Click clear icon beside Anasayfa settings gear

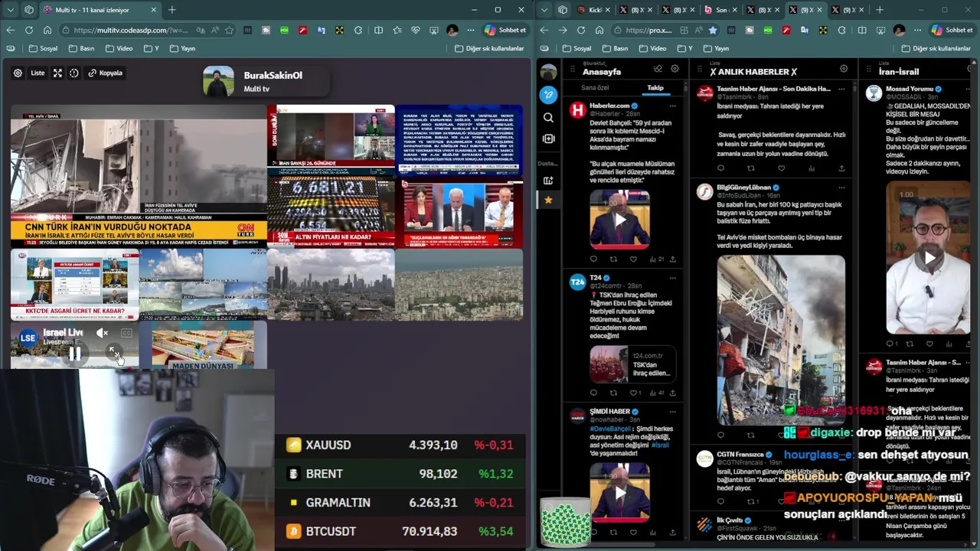click(657, 69)
